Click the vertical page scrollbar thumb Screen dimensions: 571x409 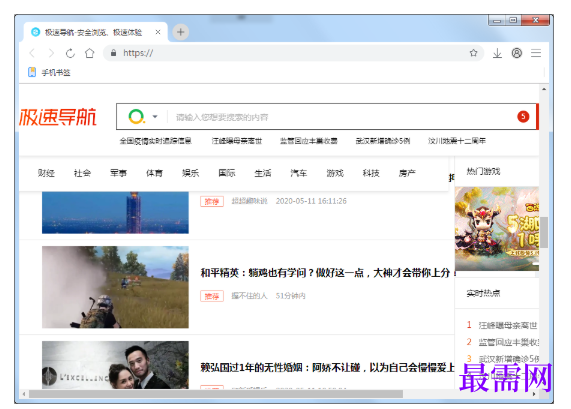coord(544,232)
